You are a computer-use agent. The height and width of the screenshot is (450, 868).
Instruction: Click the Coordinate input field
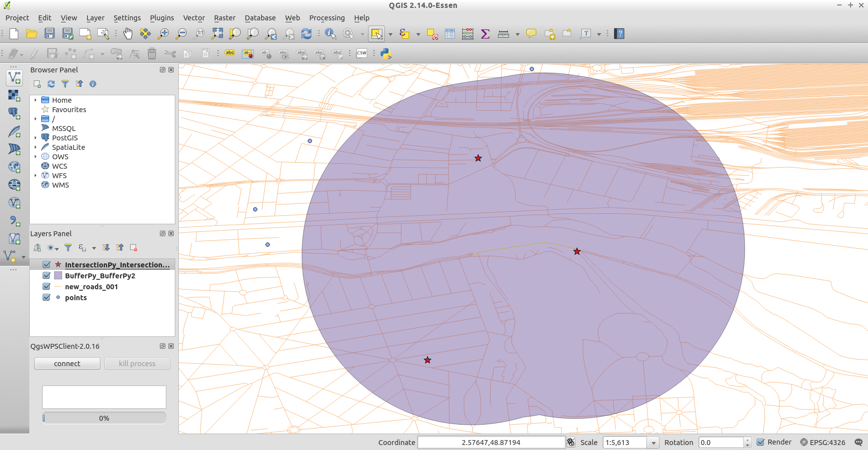tap(491, 443)
